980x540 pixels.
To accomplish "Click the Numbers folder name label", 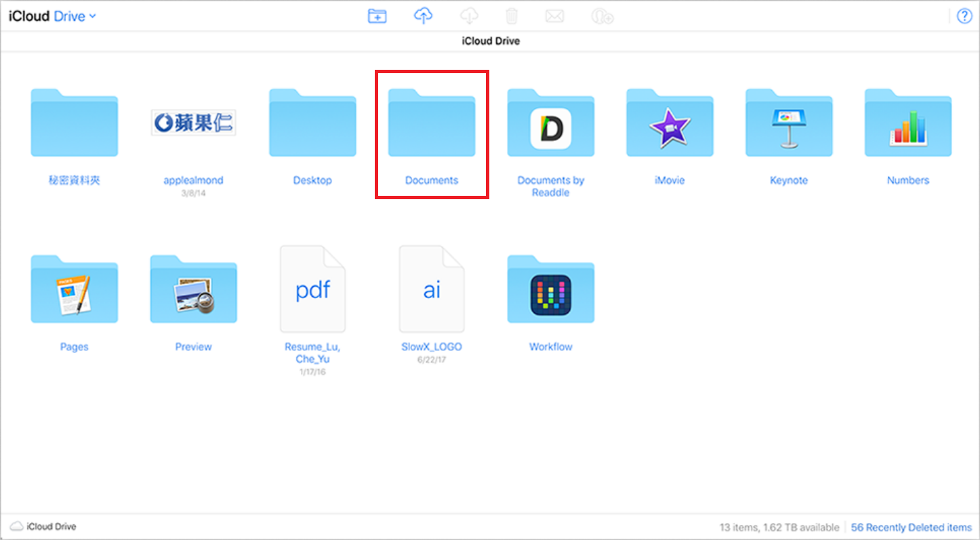I will (908, 180).
